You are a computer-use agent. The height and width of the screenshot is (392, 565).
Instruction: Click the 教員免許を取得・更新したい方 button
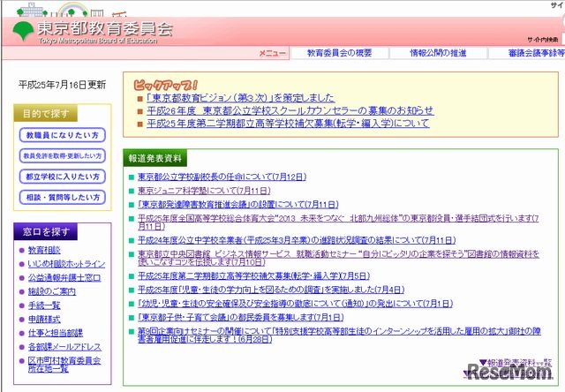click(63, 155)
